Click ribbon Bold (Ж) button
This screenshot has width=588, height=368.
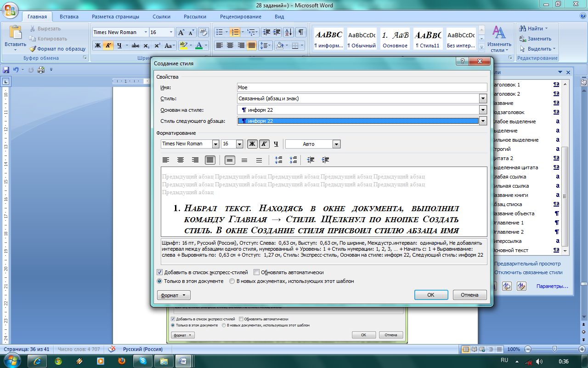[x=97, y=46]
